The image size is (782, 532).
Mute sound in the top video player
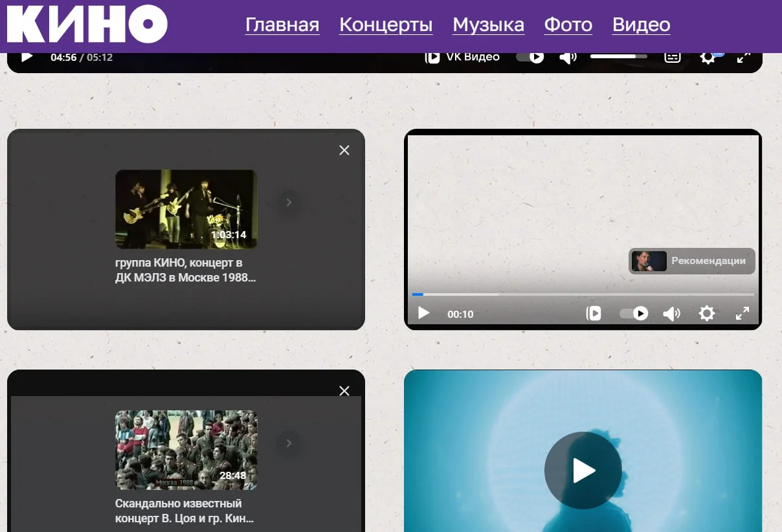click(568, 58)
